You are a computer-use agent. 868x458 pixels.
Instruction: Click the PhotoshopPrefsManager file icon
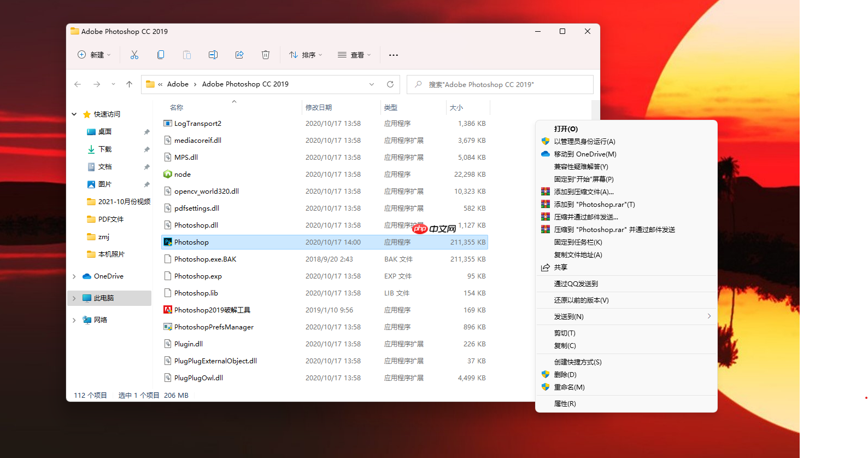168,327
